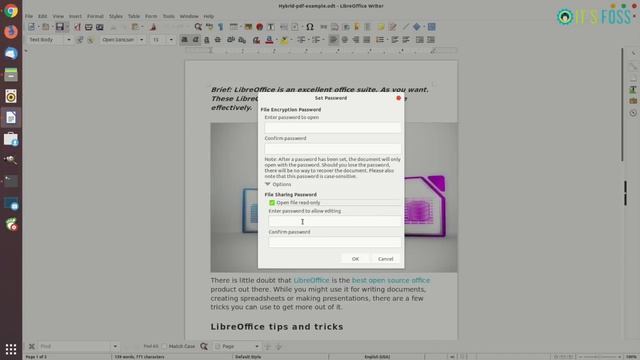The width and height of the screenshot is (640, 360).
Task: Click Export as PDF icon
Action: (77, 27)
